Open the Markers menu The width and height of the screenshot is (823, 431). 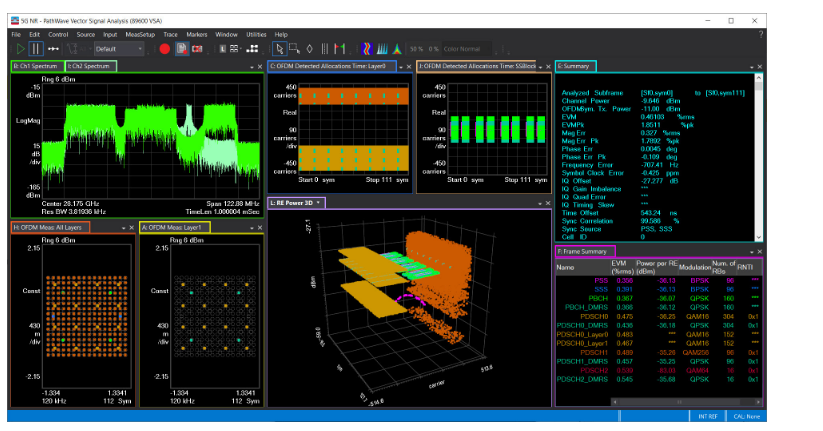click(195, 34)
